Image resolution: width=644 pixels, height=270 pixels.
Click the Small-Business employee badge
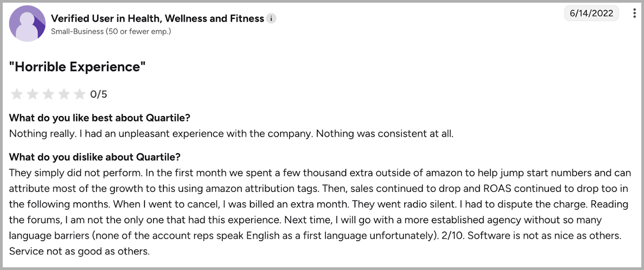(110, 31)
